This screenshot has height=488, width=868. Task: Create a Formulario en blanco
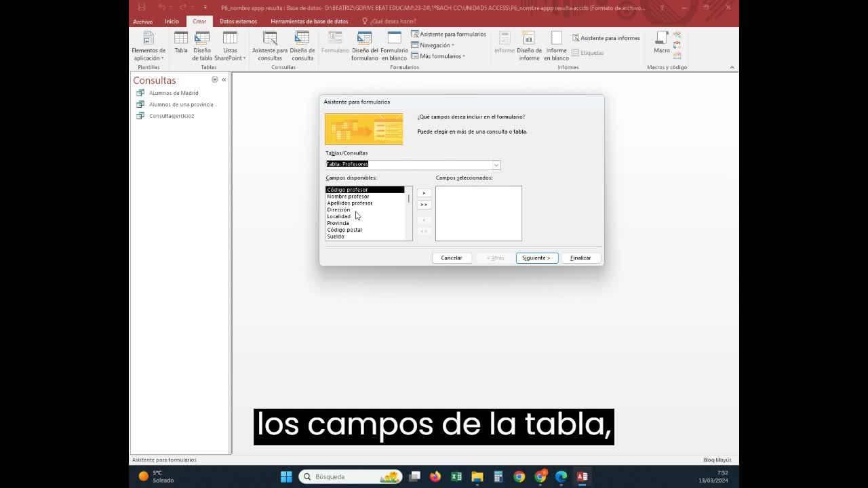coord(394,46)
